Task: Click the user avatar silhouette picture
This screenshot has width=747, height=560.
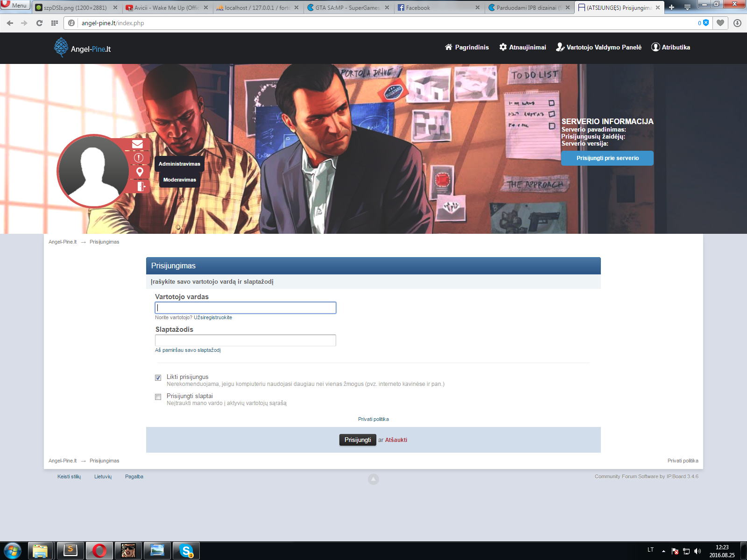Action: point(93,171)
